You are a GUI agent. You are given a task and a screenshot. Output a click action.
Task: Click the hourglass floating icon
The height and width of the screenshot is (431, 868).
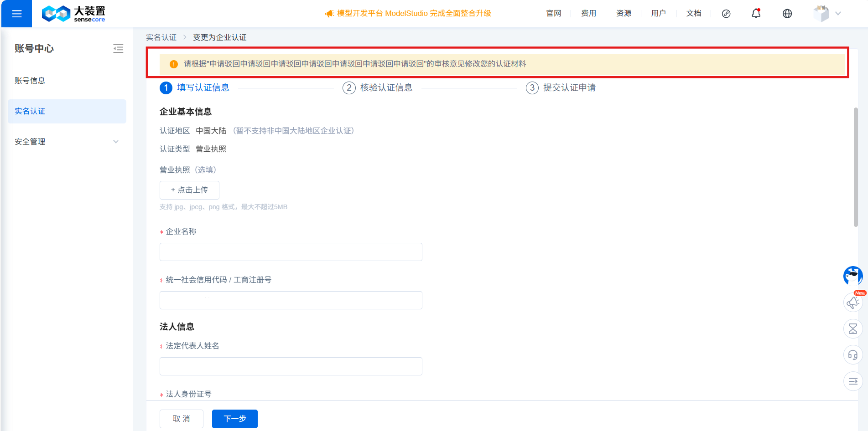853,328
